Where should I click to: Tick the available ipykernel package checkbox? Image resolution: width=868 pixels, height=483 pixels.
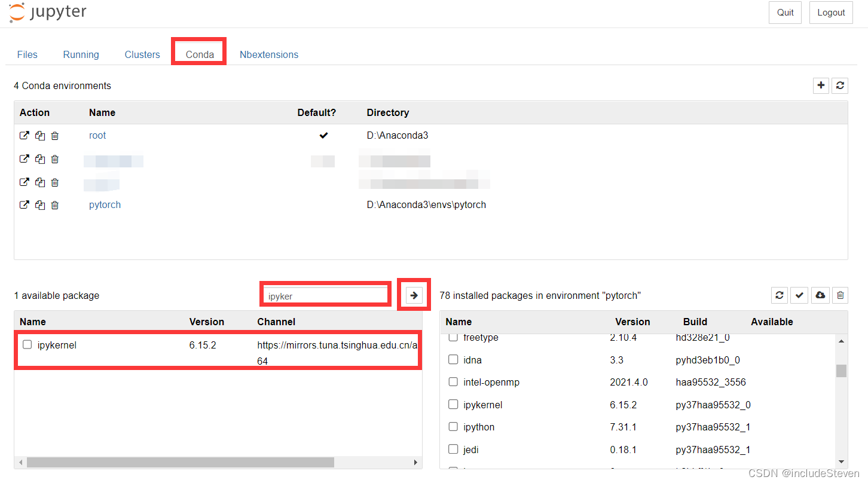point(27,344)
